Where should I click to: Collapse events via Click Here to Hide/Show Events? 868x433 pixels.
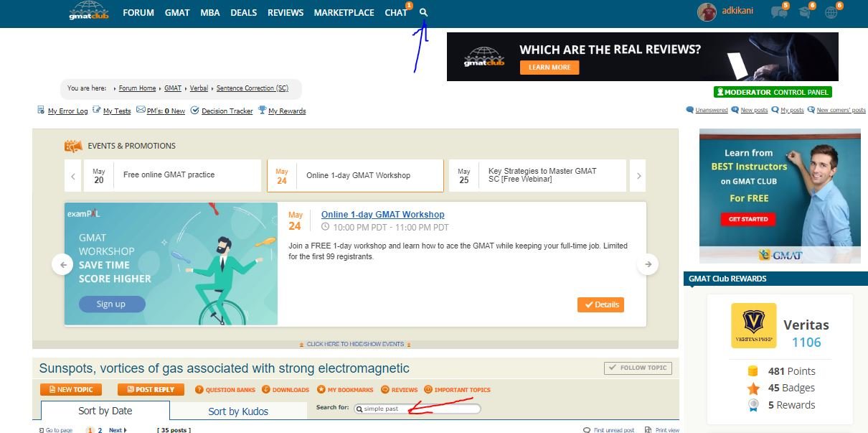[x=355, y=344]
